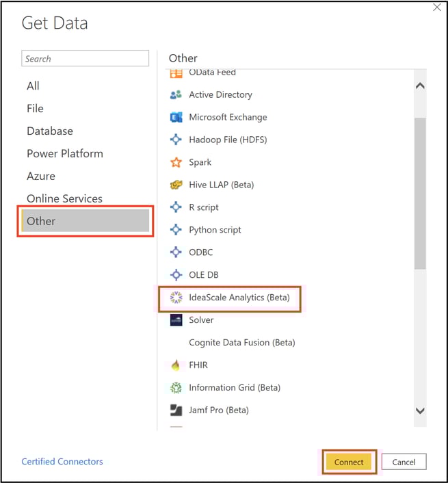The image size is (448, 483).
Task: Open the Online Services category
Action: (85, 198)
